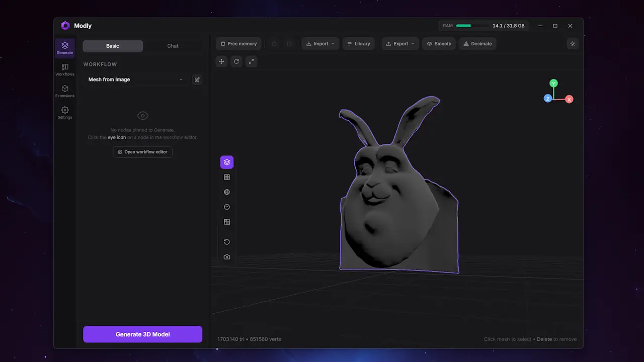Click the edit workflow pencil icon
The image size is (644, 362).
tap(197, 79)
